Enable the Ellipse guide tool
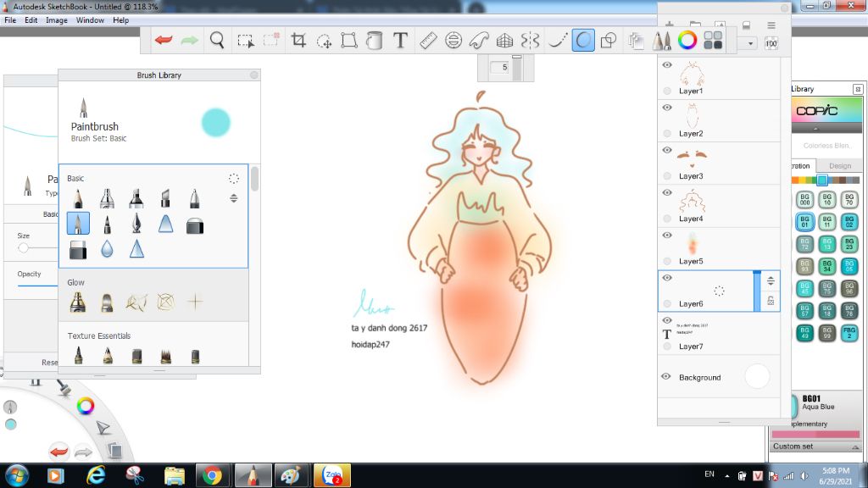The image size is (868, 488). 453,41
